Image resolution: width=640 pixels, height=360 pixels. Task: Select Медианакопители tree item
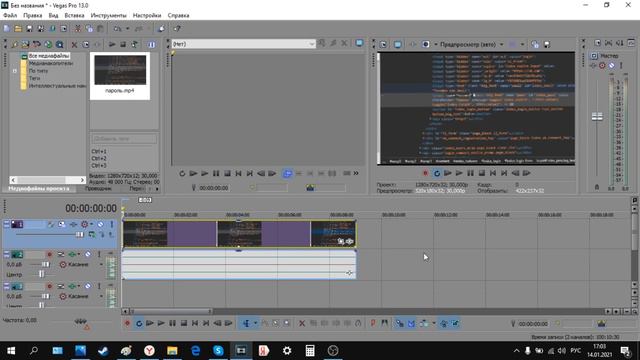coord(51,63)
